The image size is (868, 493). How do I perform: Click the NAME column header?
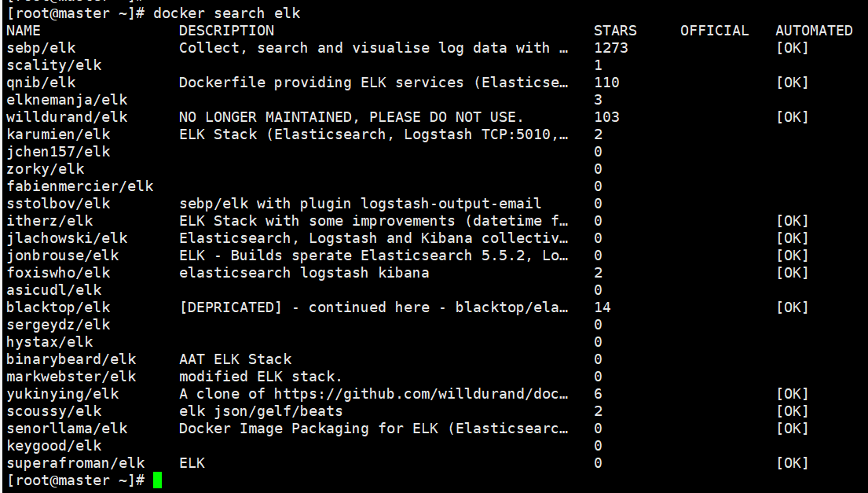point(24,31)
